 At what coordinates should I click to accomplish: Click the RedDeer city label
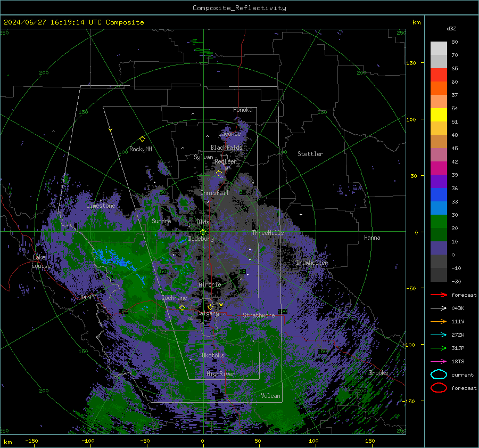click(x=226, y=161)
